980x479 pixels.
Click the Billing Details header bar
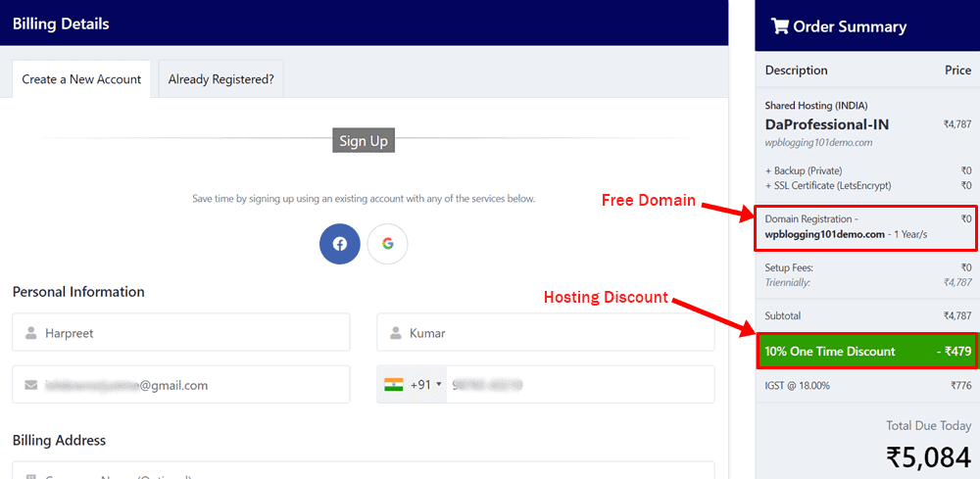click(x=364, y=24)
